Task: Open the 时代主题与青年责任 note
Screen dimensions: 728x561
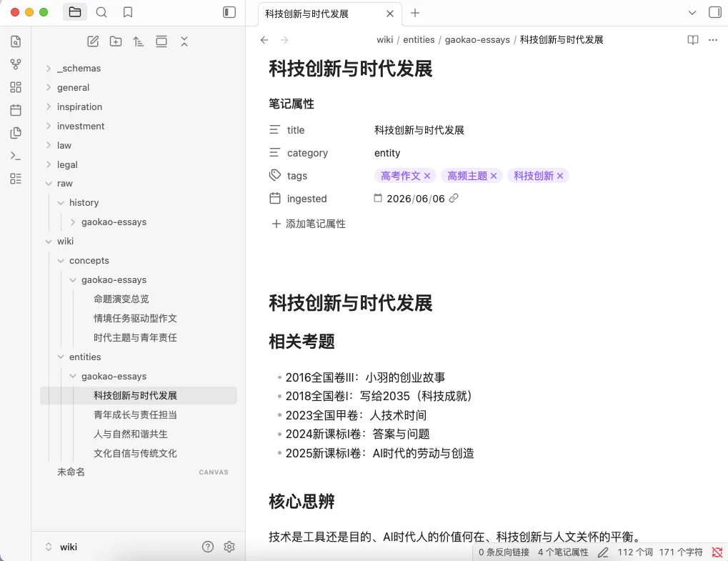Action: (x=135, y=337)
